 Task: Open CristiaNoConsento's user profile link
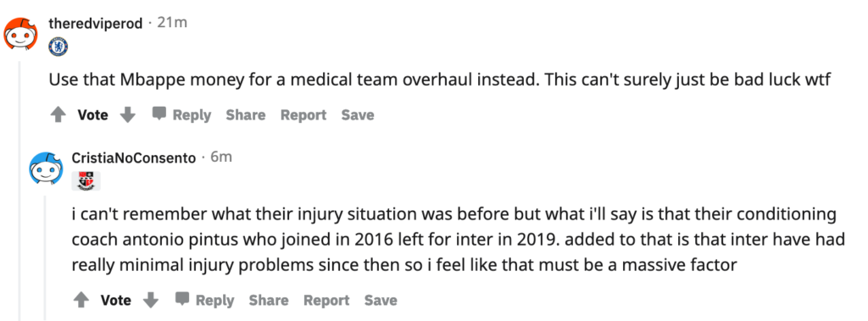pyautogui.click(x=134, y=158)
